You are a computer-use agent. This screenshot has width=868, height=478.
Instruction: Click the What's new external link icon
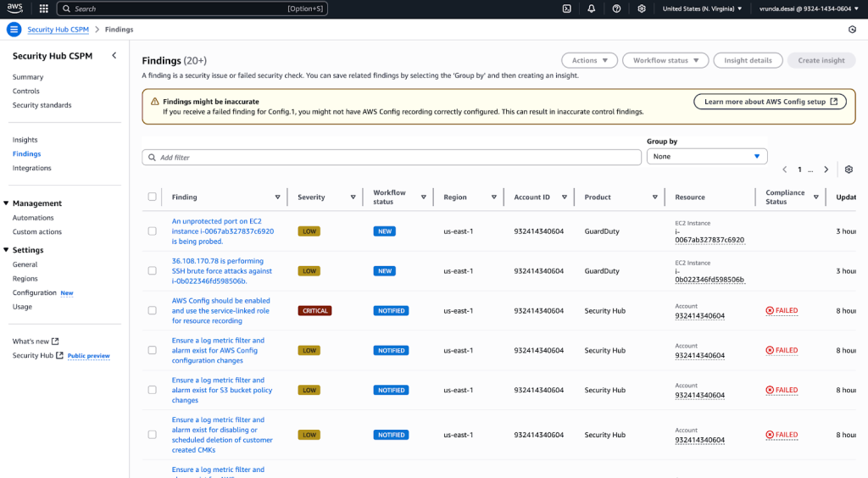click(55, 342)
